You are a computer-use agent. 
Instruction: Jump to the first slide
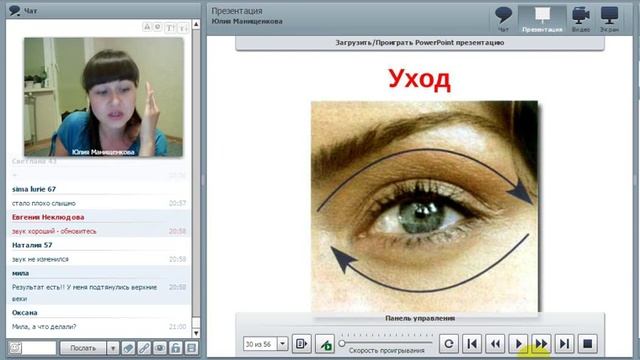point(472,344)
